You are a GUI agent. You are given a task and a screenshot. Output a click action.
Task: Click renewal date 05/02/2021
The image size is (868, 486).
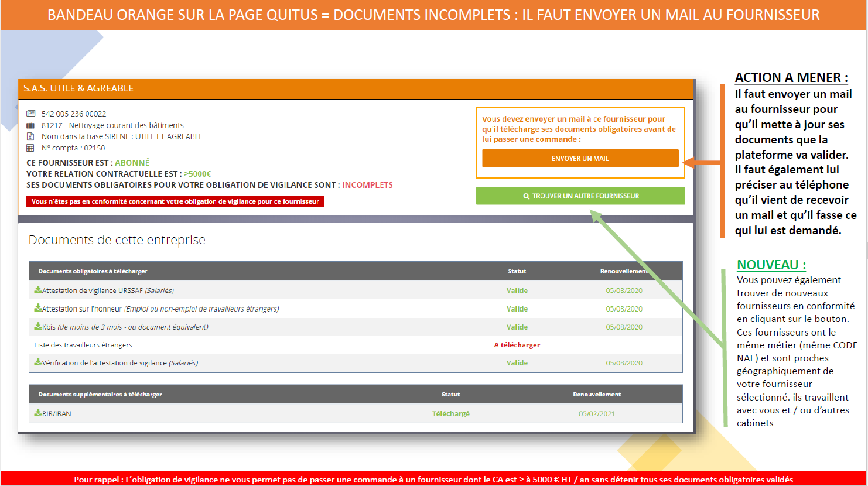[597, 413]
